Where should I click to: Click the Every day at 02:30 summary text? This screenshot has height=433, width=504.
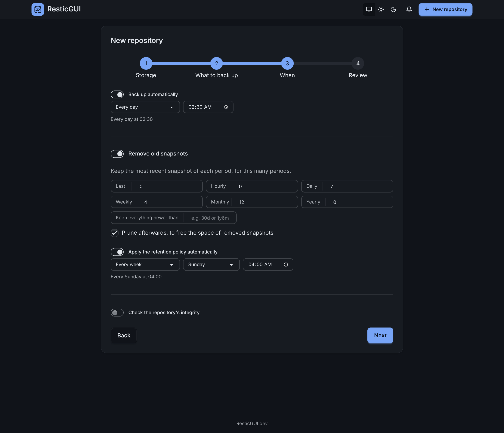point(132,119)
